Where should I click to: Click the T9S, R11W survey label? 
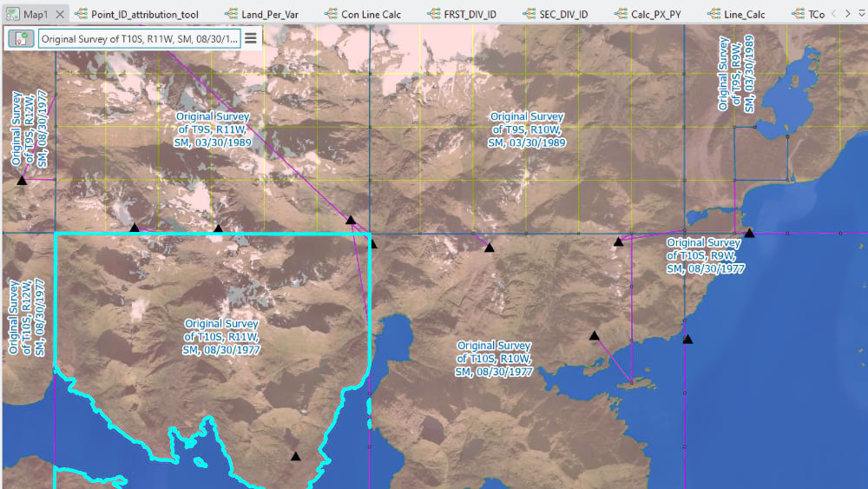coord(213,129)
